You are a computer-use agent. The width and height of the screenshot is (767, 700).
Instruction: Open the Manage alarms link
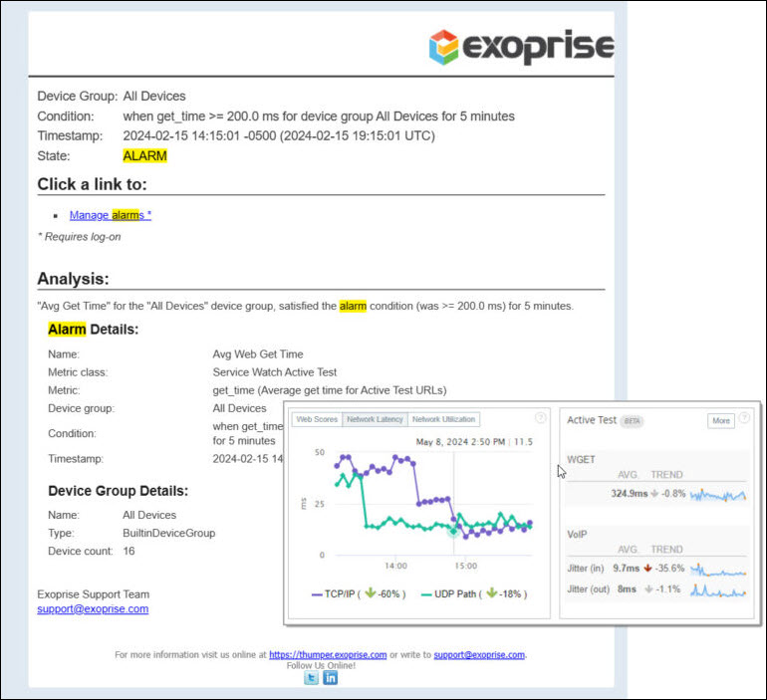tap(110, 215)
